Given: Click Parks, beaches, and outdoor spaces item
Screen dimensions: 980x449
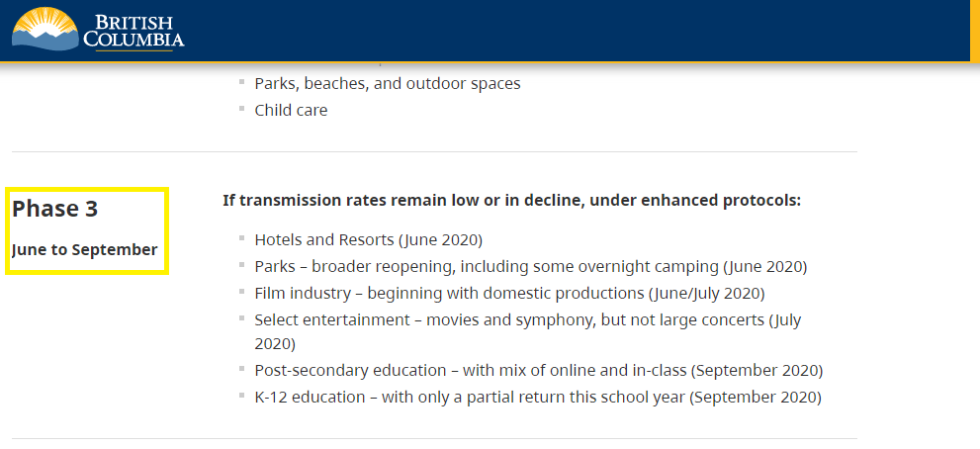Looking at the screenshot, I should [388, 83].
